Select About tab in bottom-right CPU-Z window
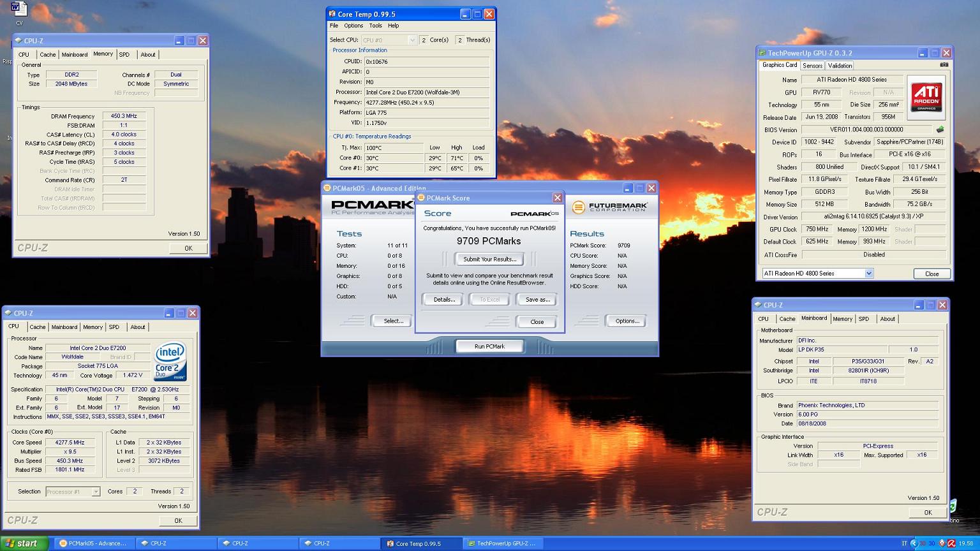Viewport: 980px width, 551px height. pyautogui.click(x=887, y=319)
